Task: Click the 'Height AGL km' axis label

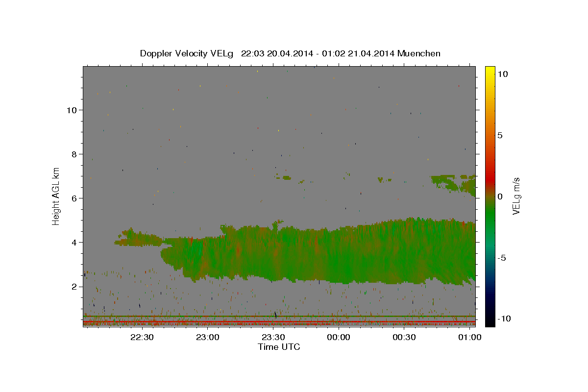Action: 56,196
